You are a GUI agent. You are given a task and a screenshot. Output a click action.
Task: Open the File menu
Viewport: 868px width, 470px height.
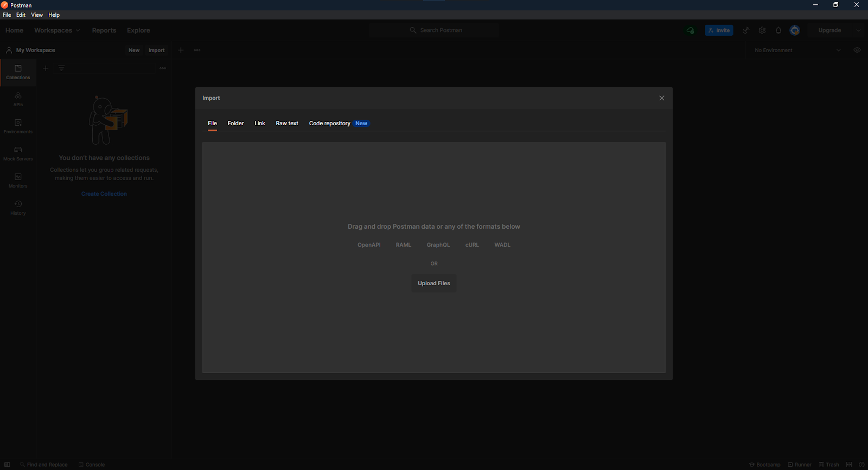(x=7, y=15)
